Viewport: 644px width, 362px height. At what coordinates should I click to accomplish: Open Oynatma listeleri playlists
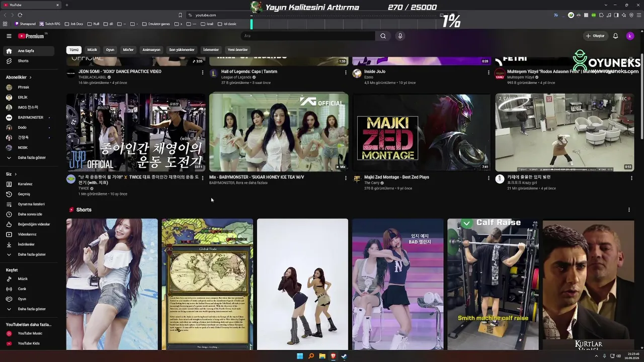(x=30, y=204)
